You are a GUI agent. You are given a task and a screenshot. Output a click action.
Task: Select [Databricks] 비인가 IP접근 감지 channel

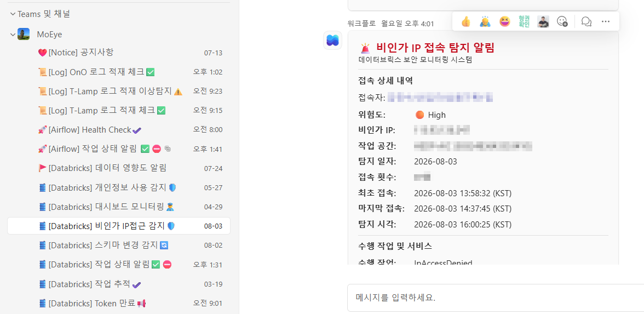click(x=119, y=226)
